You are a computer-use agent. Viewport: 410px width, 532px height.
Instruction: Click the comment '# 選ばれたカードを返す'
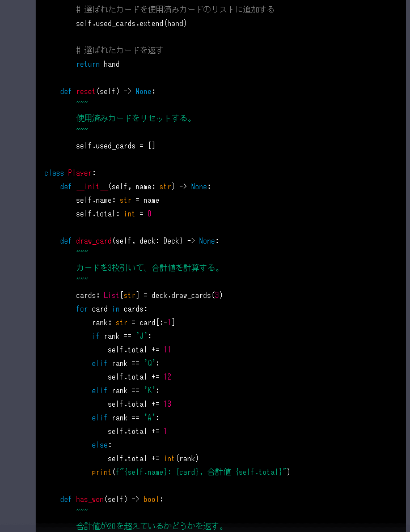click(x=120, y=50)
